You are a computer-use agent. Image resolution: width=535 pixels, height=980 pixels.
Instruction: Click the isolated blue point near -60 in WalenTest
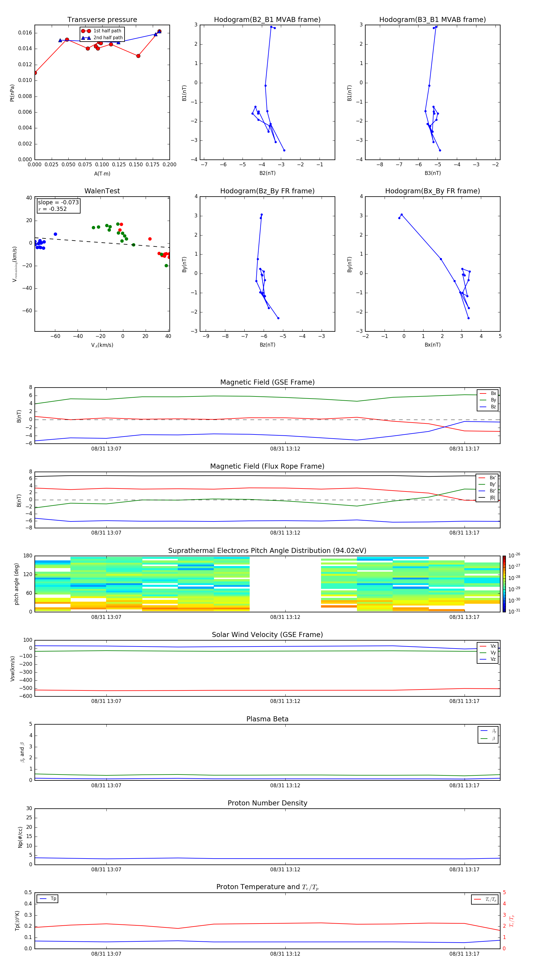55,234
